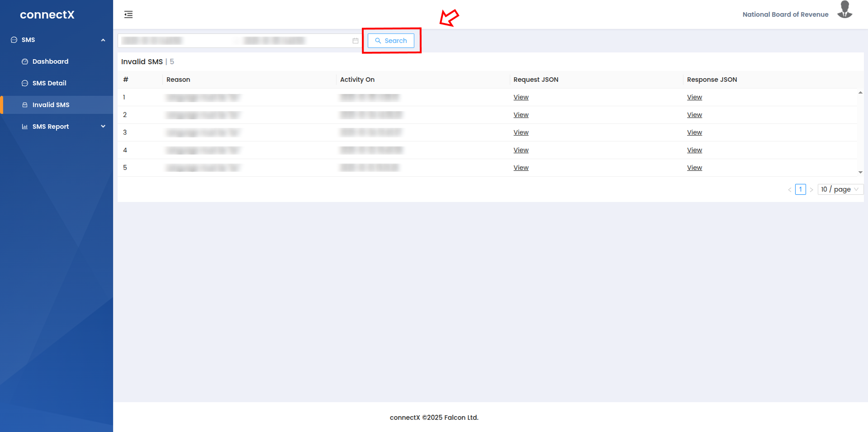Screen dimensions: 868x432
Task: View Request JSON for row 1
Action: point(521,97)
